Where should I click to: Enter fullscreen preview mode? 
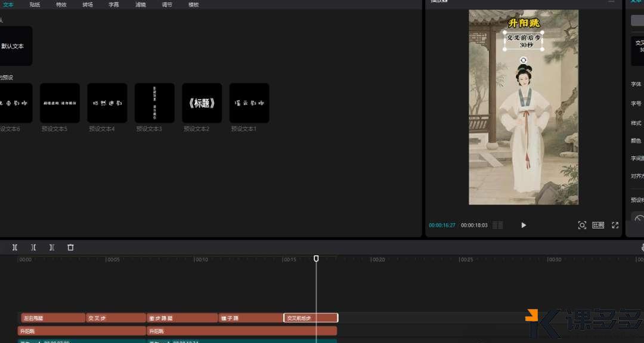click(x=615, y=225)
